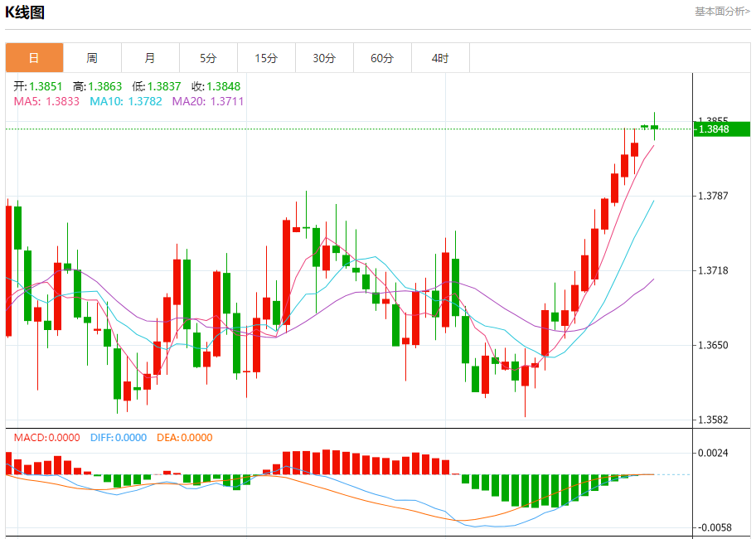Open the 4时 interval tab

coord(440,58)
